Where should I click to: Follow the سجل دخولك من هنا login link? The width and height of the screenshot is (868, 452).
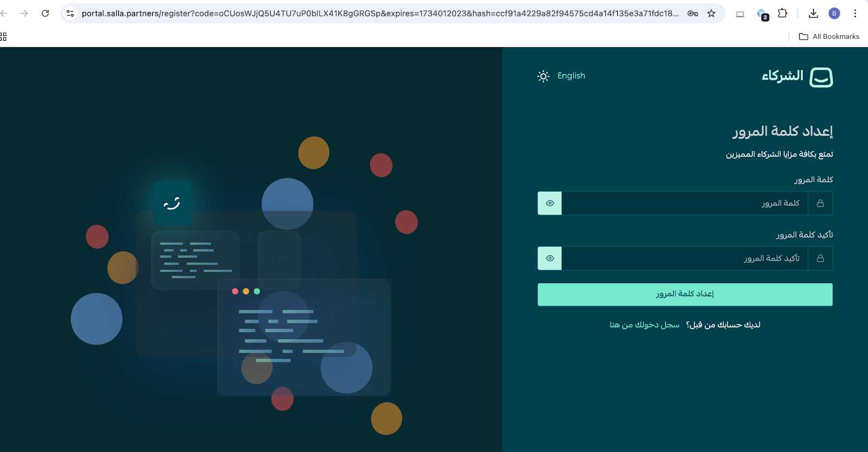(644, 324)
